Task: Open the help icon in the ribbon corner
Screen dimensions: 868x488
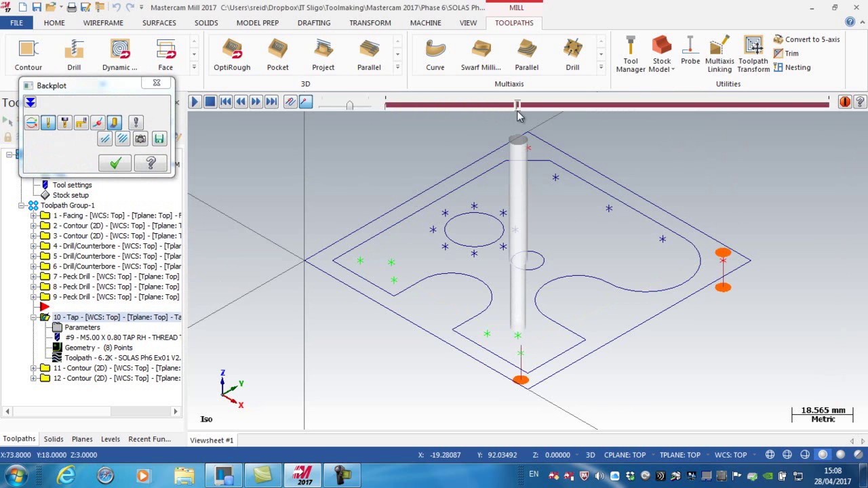Action: pos(850,22)
